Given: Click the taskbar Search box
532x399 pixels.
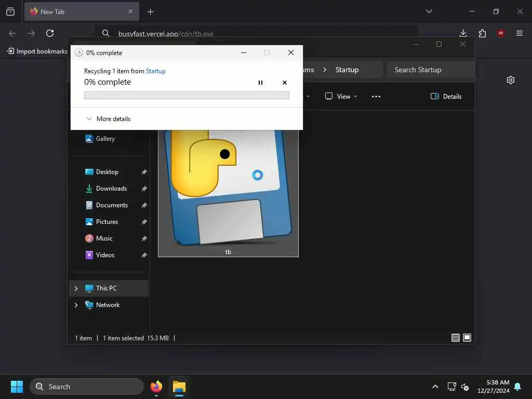Looking at the screenshot, I should pos(87,387).
